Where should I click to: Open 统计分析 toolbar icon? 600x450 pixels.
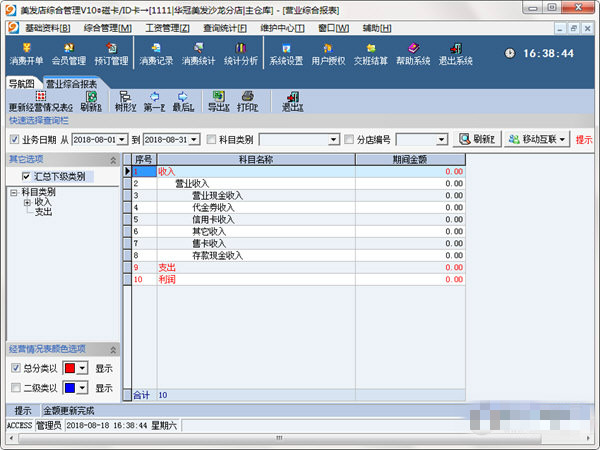coord(241,54)
